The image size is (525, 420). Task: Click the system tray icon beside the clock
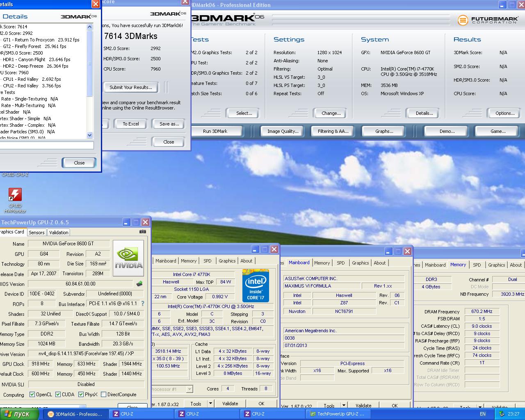click(501, 414)
